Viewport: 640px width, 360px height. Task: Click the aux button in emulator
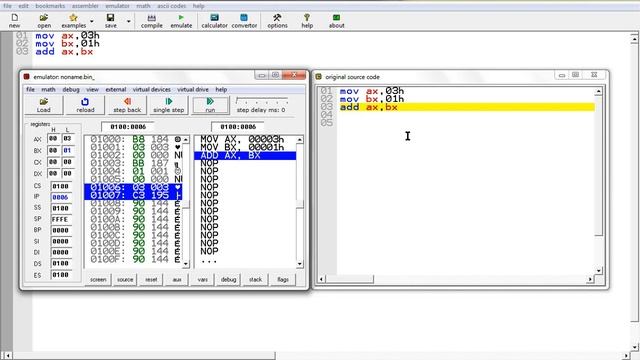pos(177,280)
